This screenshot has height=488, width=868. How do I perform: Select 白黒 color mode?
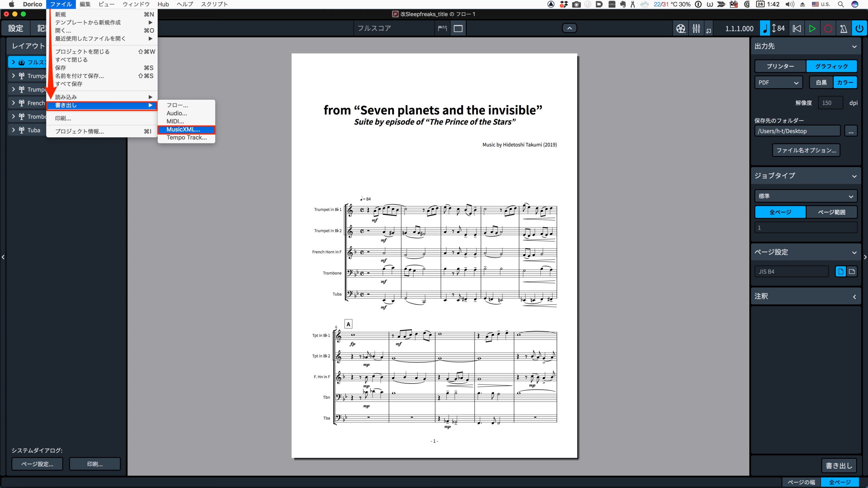point(821,82)
